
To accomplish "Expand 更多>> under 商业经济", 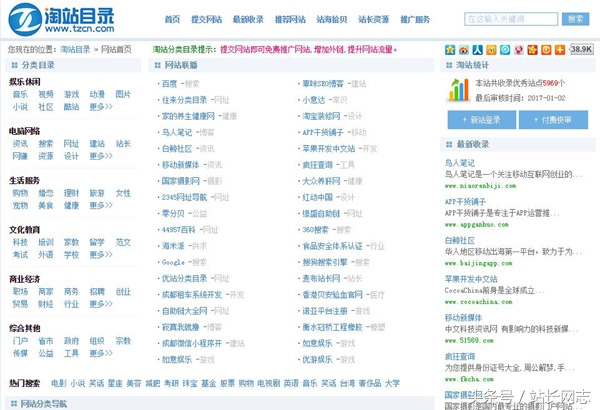I will coord(101,304).
